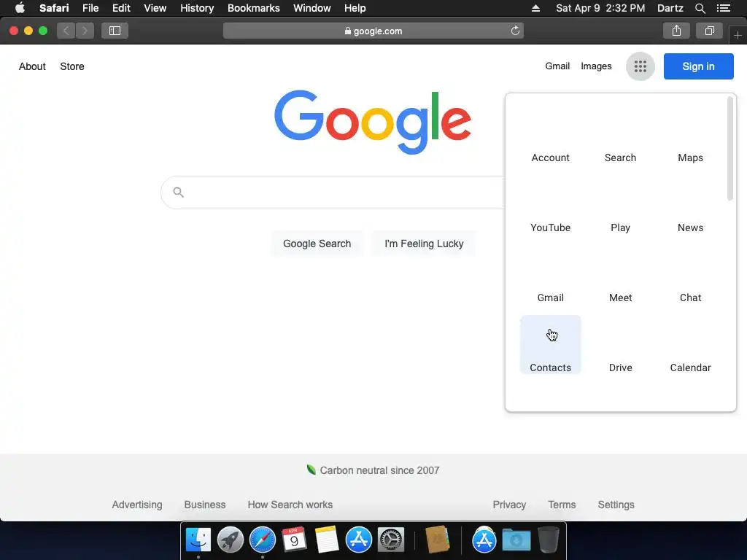Open the Safari menu
Image resolution: width=747 pixels, height=560 pixels.
click(x=54, y=8)
